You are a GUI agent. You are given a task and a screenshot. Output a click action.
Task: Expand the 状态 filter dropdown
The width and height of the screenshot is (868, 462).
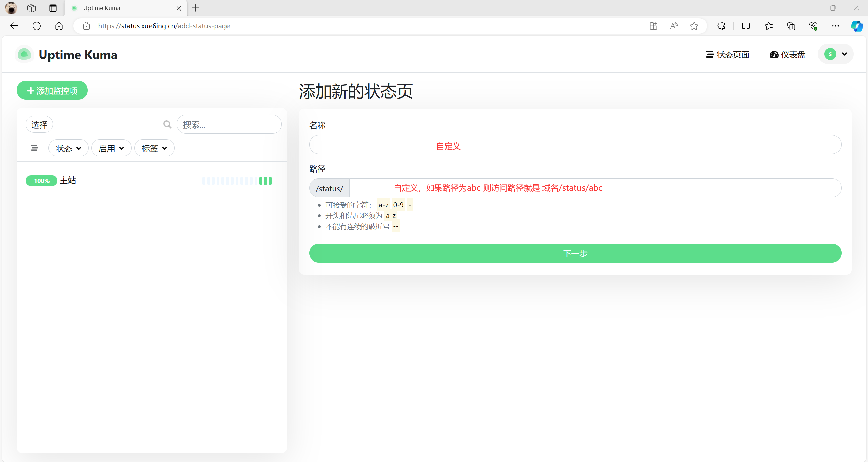tap(68, 148)
